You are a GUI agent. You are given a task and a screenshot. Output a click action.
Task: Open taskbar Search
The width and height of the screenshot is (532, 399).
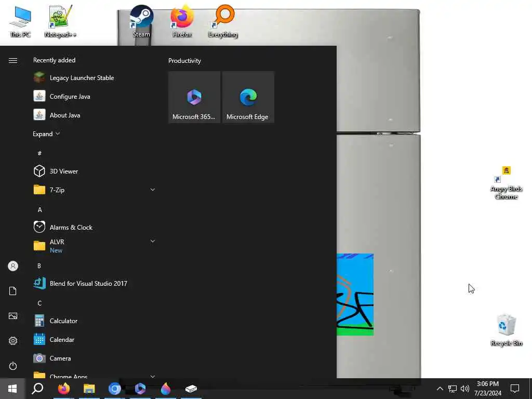tap(37, 389)
